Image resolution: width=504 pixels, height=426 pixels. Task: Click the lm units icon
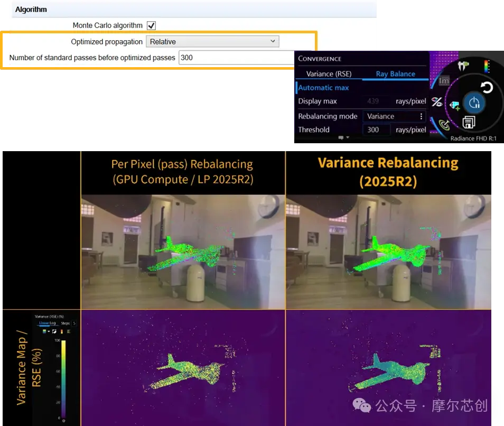[x=444, y=80]
